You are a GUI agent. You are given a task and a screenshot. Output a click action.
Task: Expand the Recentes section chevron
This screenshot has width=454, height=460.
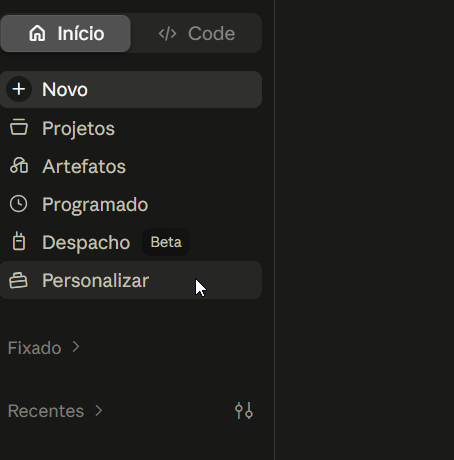[x=99, y=410]
